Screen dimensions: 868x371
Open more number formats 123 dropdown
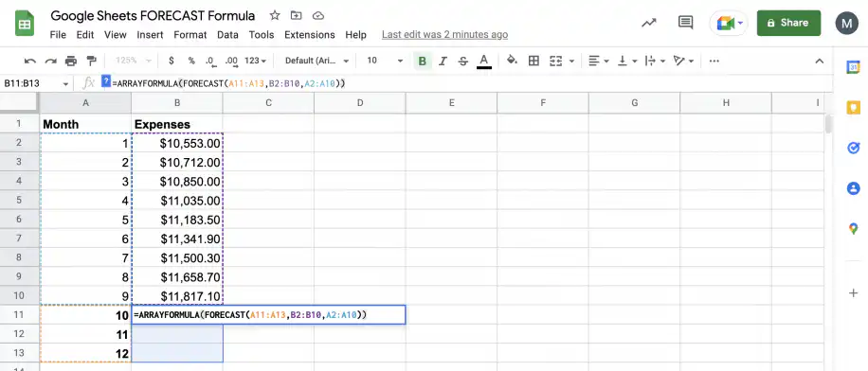[255, 61]
